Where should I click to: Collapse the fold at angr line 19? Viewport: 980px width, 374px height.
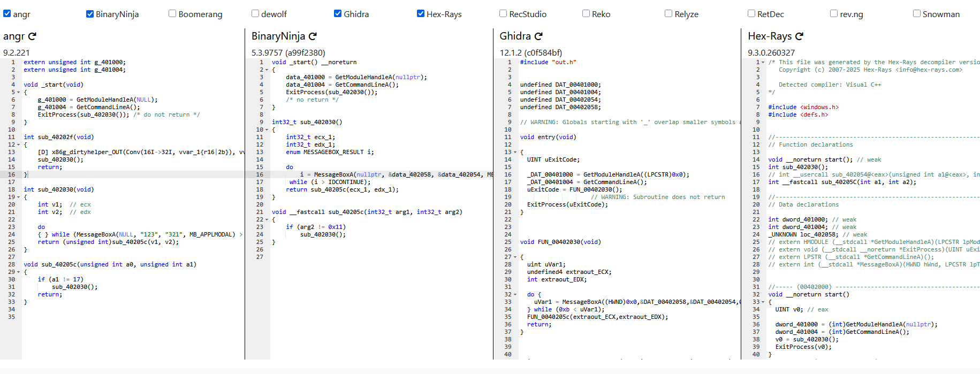19,197
